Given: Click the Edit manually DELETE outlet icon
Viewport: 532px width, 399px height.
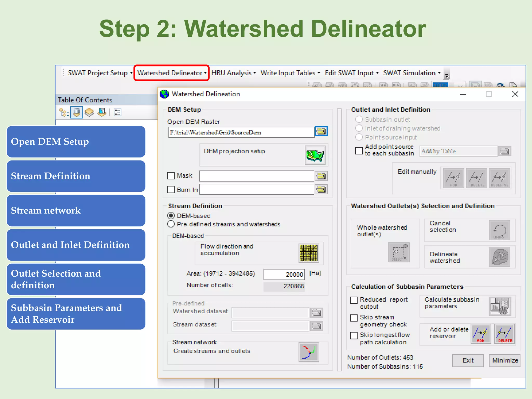Looking at the screenshot, I should pos(477,178).
